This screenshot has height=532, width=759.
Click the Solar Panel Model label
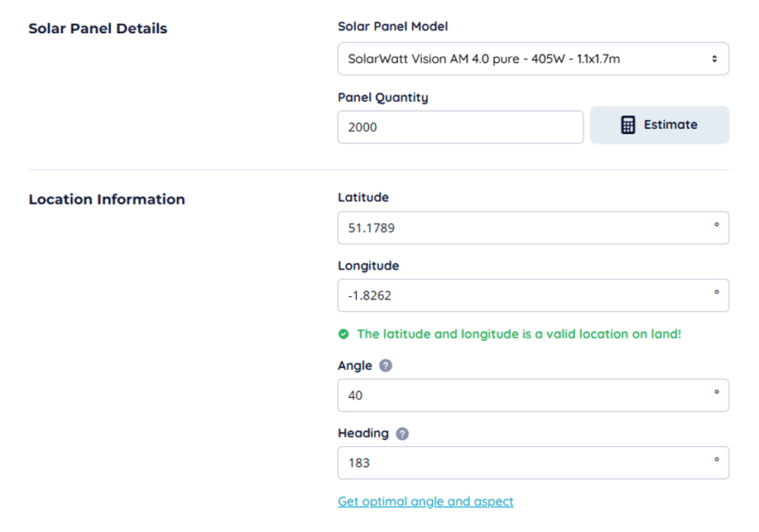(393, 26)
